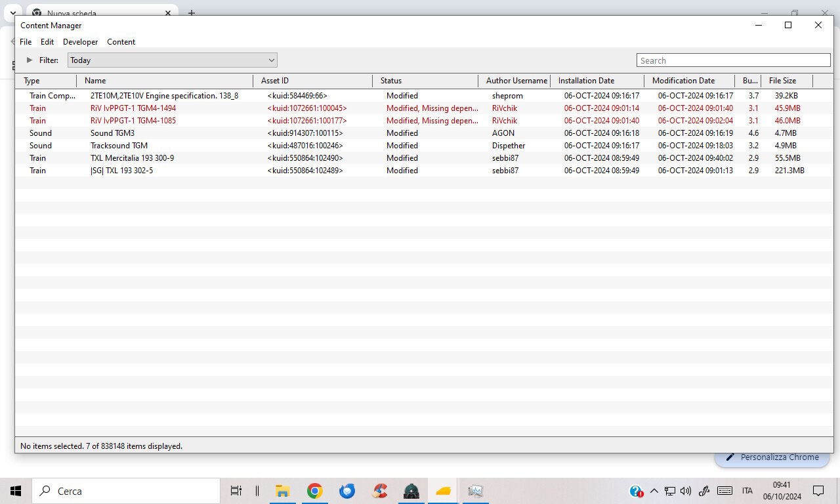The height and width of the screenshot is (504, 840).
Task: Select the Sound TGM3 asset
Action: pos(424,133)
